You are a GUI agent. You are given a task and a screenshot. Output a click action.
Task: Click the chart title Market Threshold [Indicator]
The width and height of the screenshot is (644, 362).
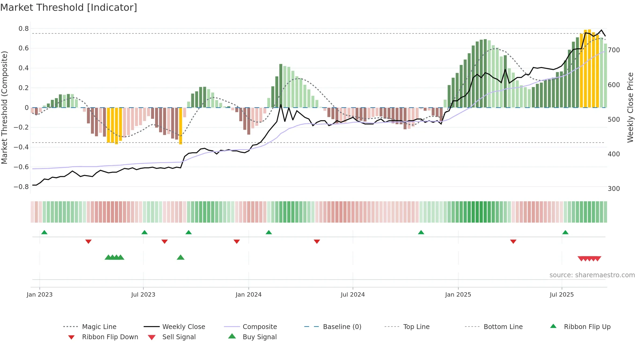pos(69,8)
